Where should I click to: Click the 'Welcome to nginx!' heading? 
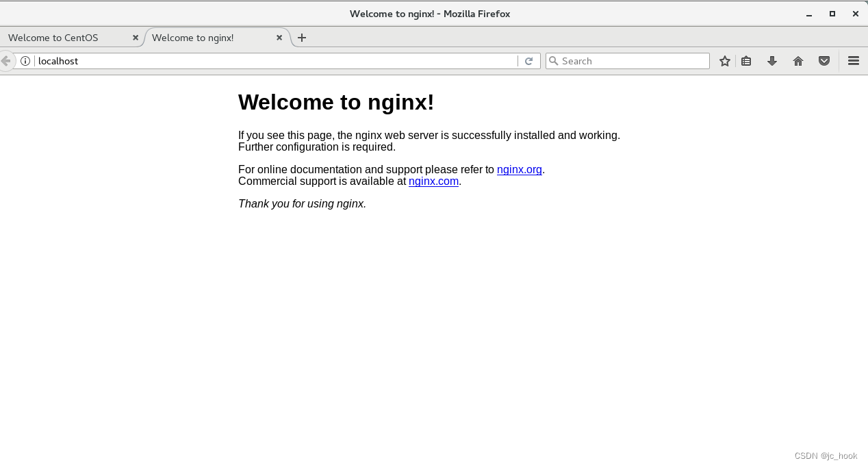[x=336, y=102]
